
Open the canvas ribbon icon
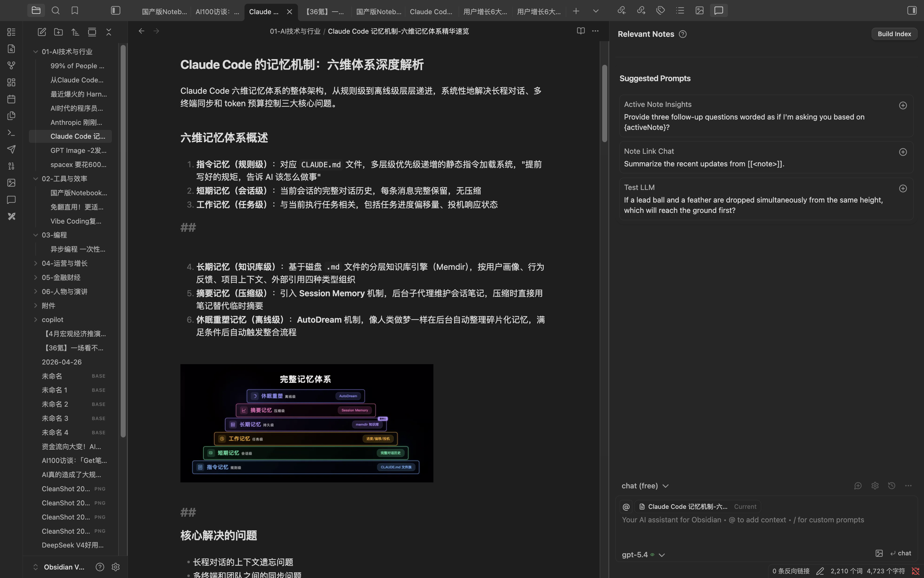[x=11, y=83]
